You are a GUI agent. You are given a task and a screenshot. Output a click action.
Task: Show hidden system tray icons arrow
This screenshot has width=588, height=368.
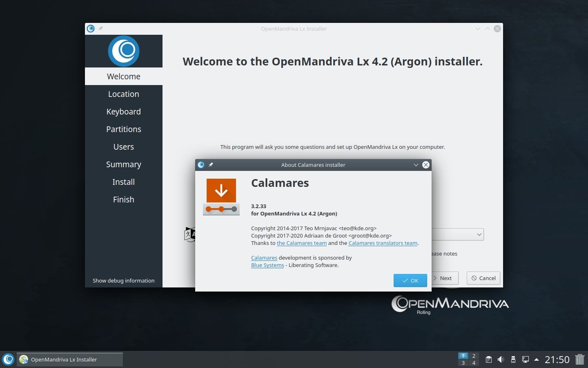(x=537, y=359)
